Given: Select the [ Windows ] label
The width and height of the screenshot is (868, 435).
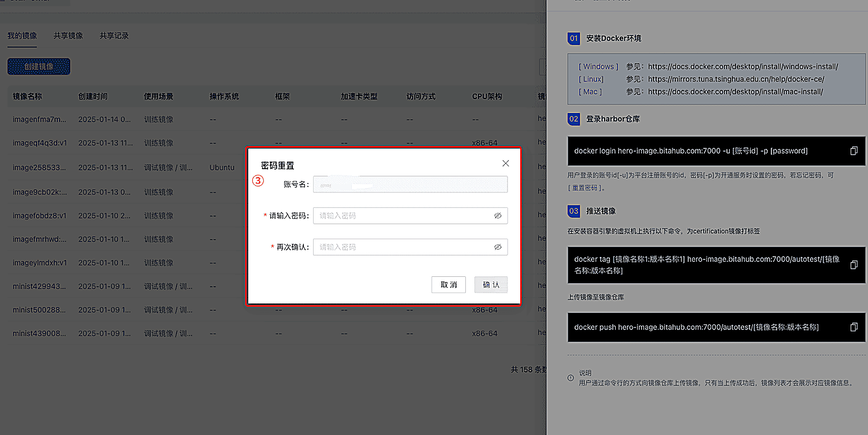Looking at the screenshot, I should coord(598,67).
